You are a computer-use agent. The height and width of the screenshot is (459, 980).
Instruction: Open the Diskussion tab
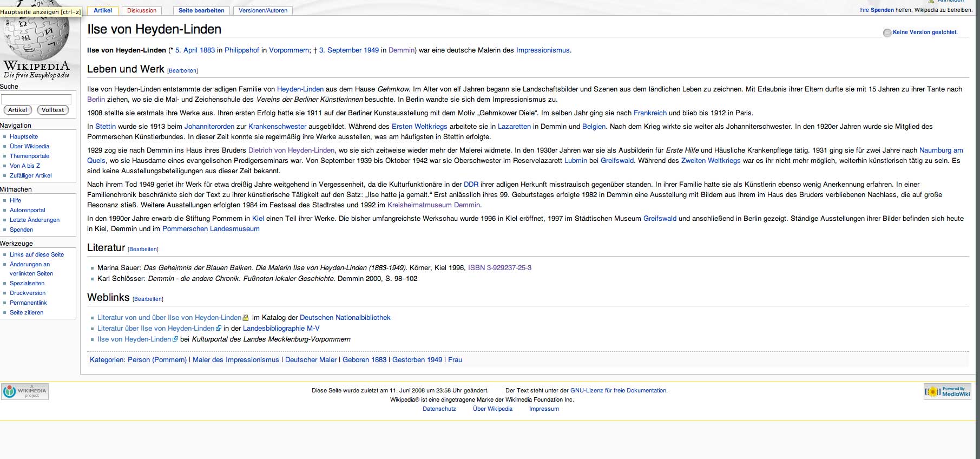click(x=142, y=10)
